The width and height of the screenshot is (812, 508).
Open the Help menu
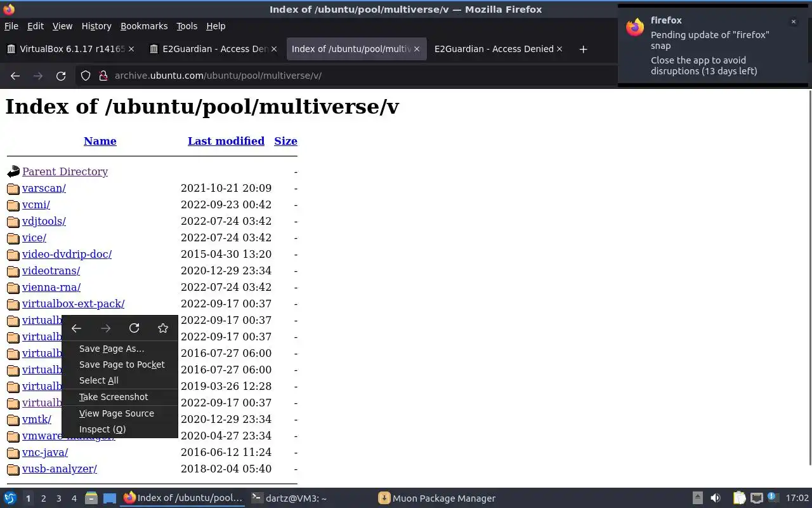click(x=216, y=26)
